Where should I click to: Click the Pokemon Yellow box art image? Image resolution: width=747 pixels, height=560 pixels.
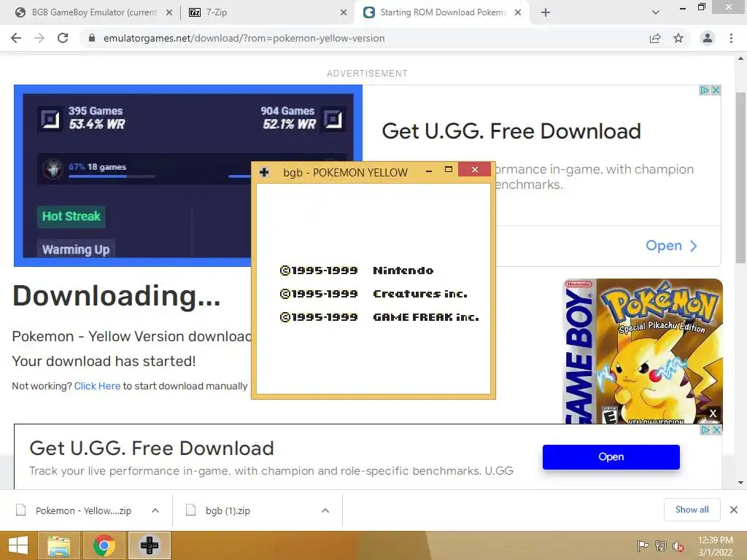click(643, 351)
